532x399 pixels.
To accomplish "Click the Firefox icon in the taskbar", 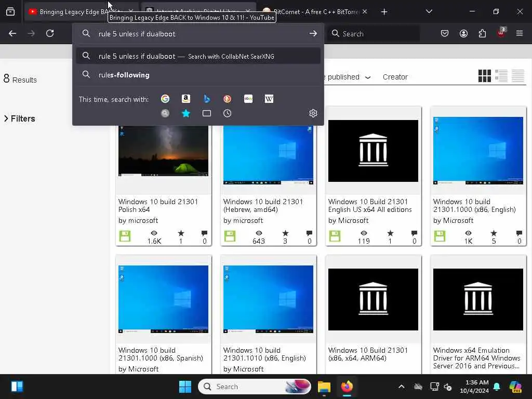I will pos(347,387).
